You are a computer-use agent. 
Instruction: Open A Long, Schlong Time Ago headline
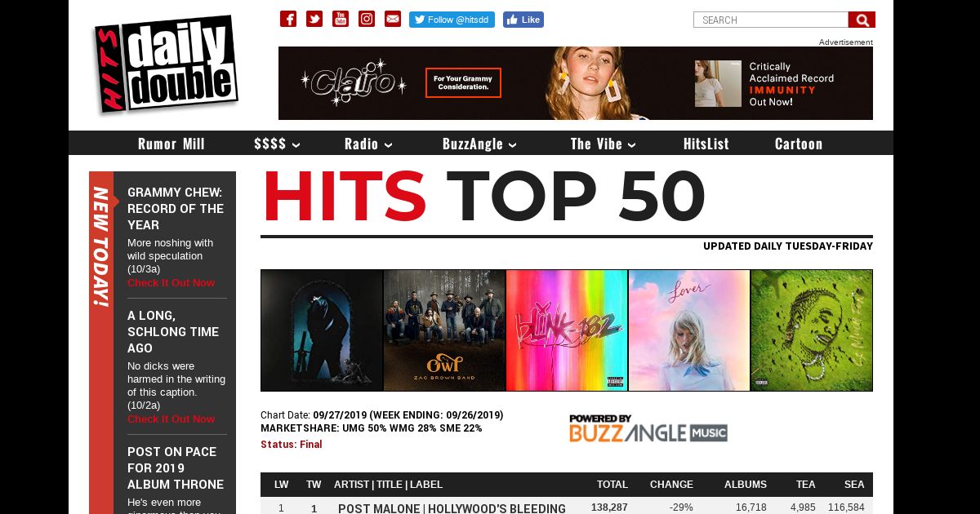pos(173,332)
